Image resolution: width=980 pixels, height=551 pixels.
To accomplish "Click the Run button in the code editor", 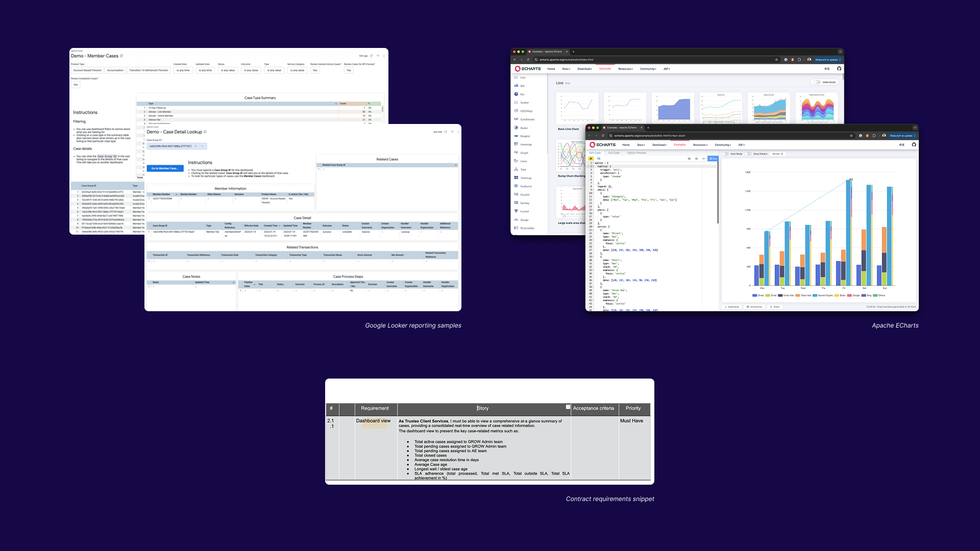I will 714,159.
